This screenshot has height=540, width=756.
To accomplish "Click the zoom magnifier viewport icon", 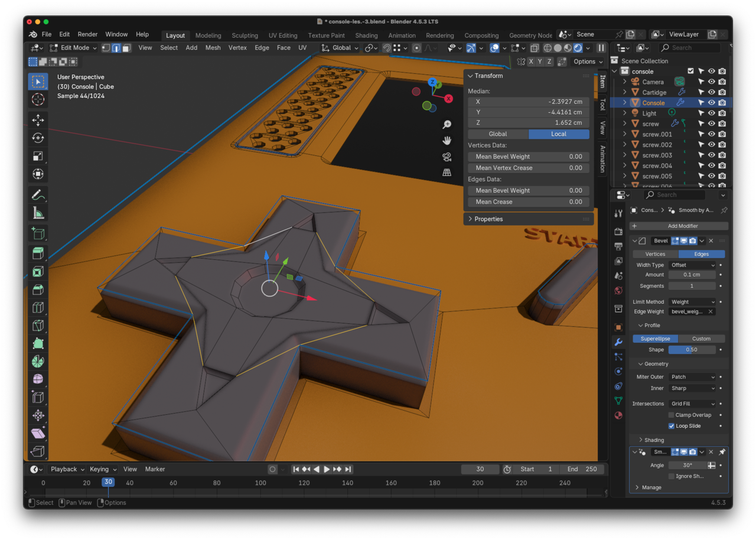I will (x=447, y=125).
